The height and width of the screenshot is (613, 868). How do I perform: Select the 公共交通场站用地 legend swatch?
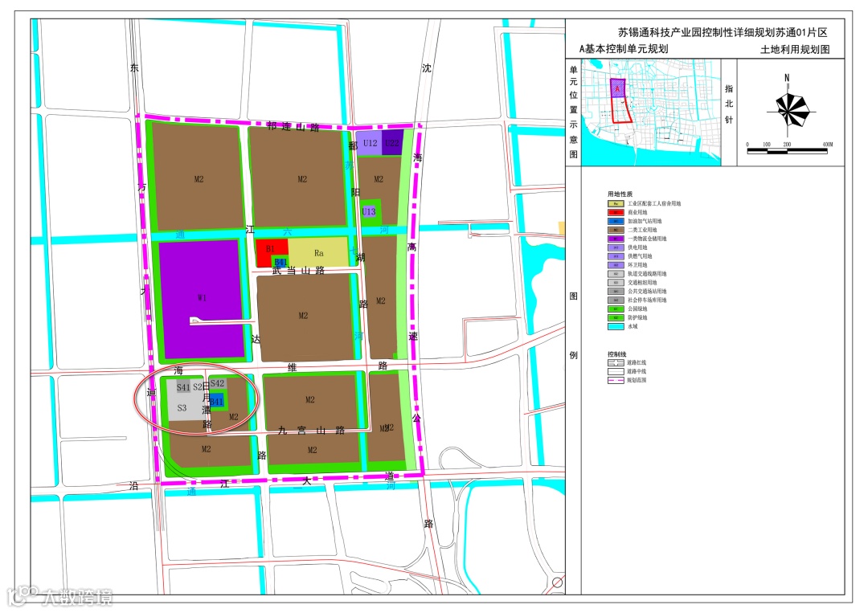616,292
